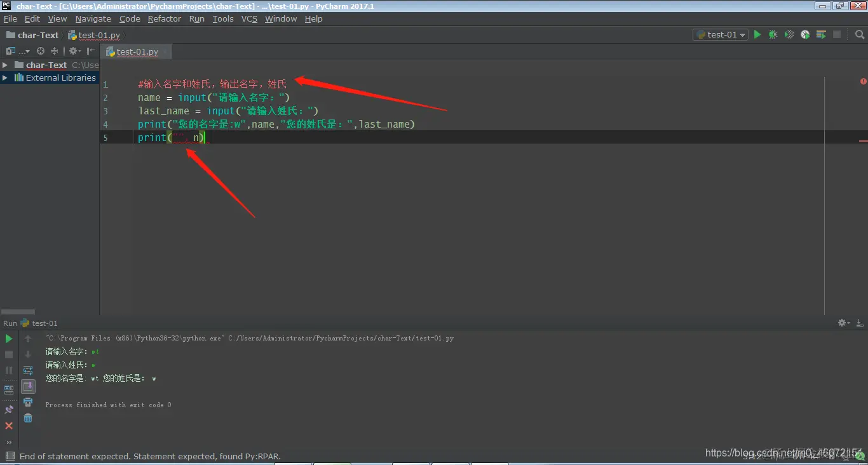Image resolution: width=868 pixels, height=465 pixels.
Task: Click char-Text breadcrumb in navigation bar
Action: tap(32, 35)
